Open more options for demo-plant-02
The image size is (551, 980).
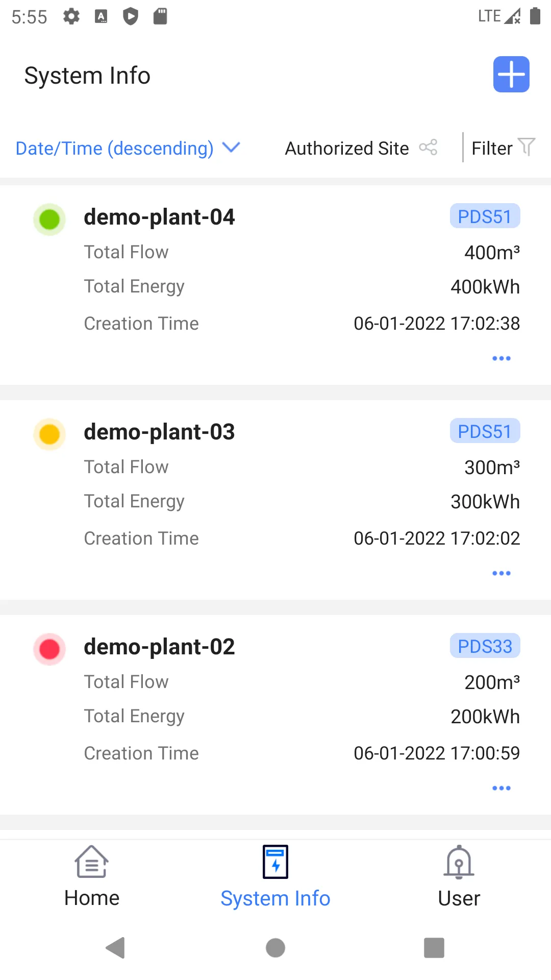(502, 788)
